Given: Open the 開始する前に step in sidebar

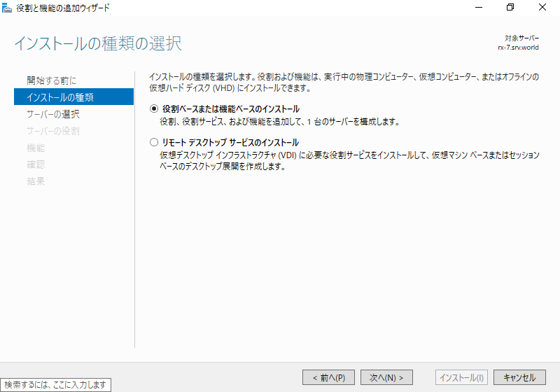Looking at the screenshot, I should click(x=51, y=80).
